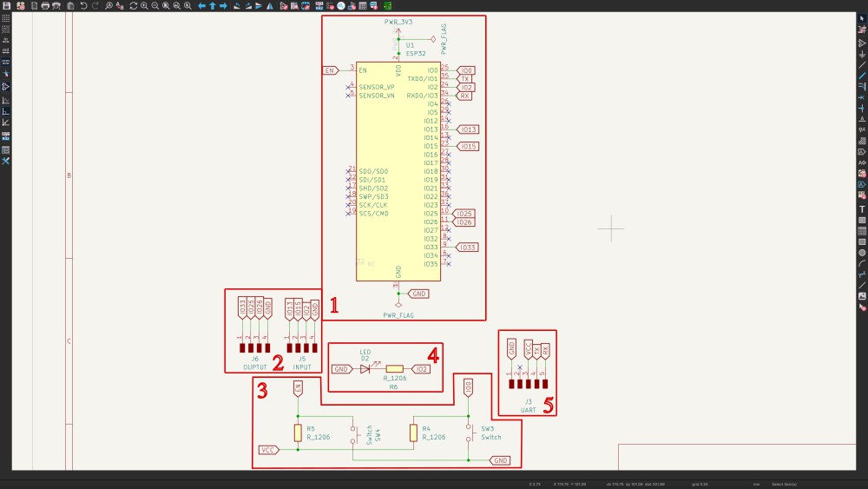Toggle display of hidden pins
Image resolution: width=868 pixels, height=489 pixels.
coord(5,86)
